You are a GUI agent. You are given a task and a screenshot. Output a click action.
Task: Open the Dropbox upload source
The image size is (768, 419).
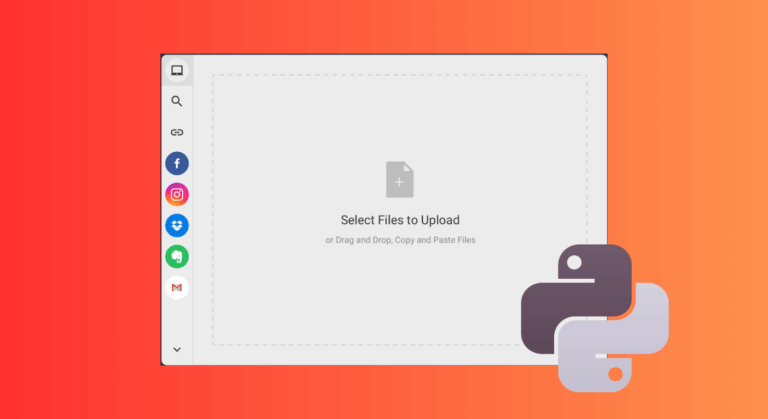[177, 226]
